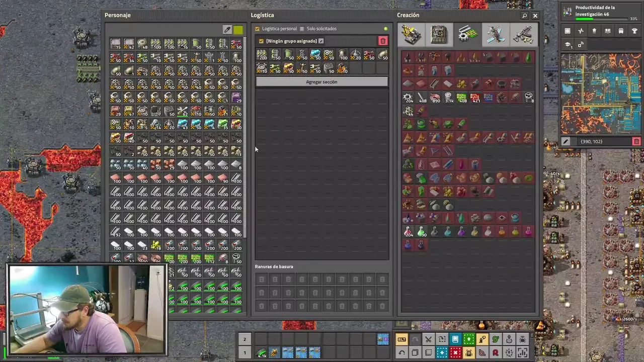Select blue processing unit recipe
Screen dimensions: 644x362
[489, 98]
